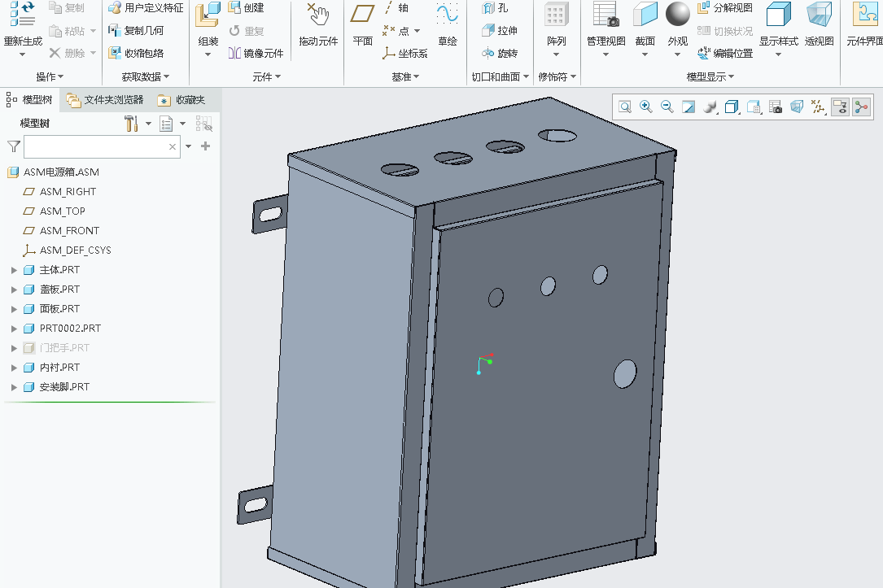The image size is (883, 588).
Task: Click Refit zoom icon in graphics toolbar
Action: [x=624, y=107]
